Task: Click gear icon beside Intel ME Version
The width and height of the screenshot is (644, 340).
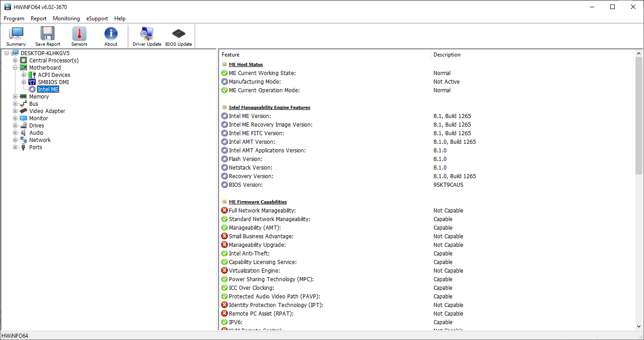Action: (x=224, y=116)
